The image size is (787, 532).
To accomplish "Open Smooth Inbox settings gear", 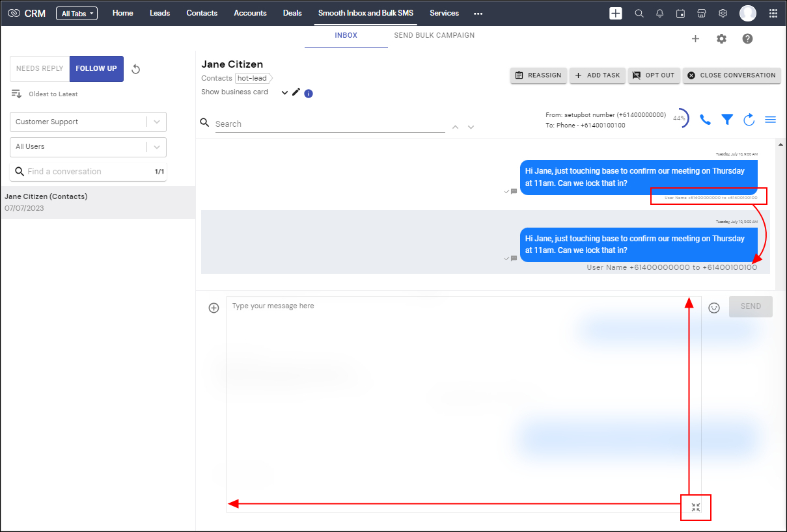I will (x=721, y=39).
